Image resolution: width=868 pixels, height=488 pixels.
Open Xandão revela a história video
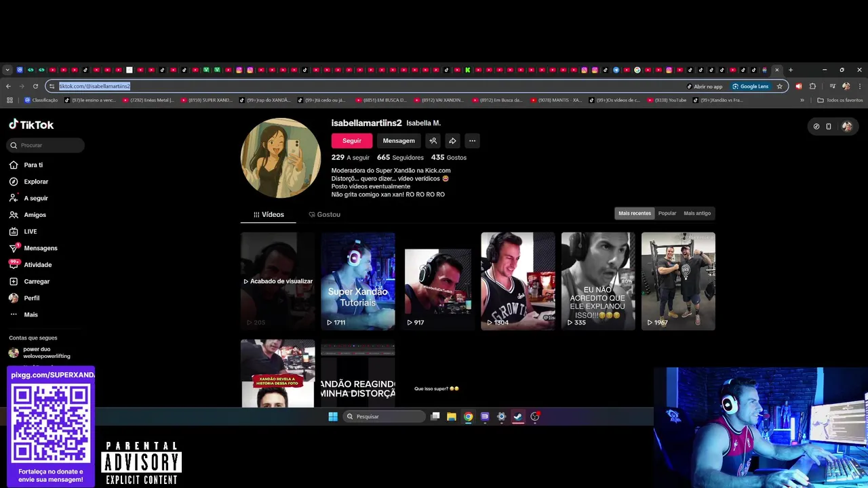tap(278, 373)
